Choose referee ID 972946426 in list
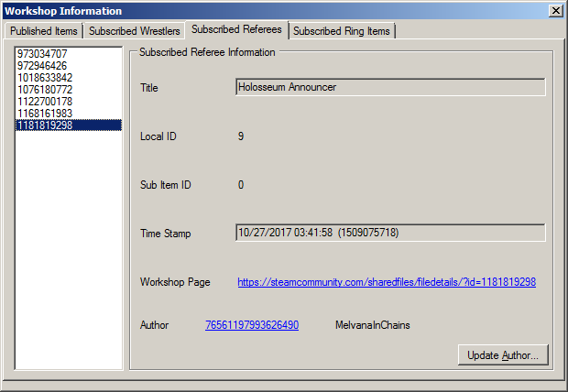Screen dimensions: 568x392 coord(42,66)
